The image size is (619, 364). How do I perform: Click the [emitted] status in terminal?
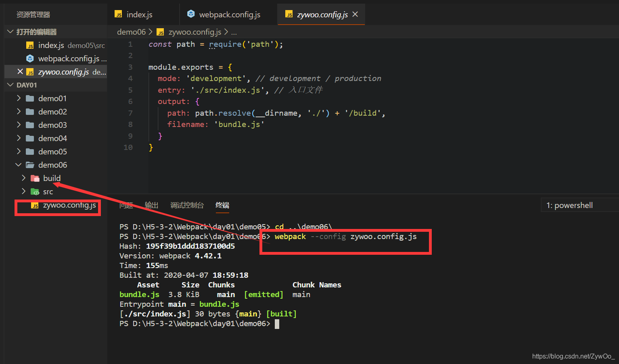point(263,294)
